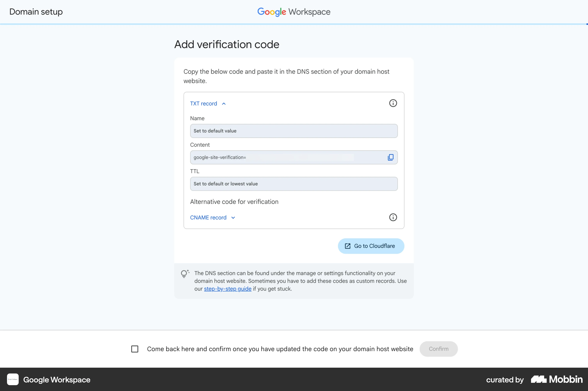The width and height of the screenshot is (588, 391).
Task: Open the step-by-step guide link
Action: [x=227, y=289]
